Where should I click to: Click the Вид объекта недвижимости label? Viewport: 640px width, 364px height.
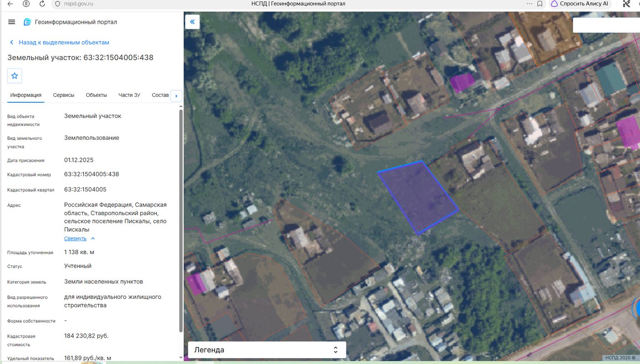point(23,120)
